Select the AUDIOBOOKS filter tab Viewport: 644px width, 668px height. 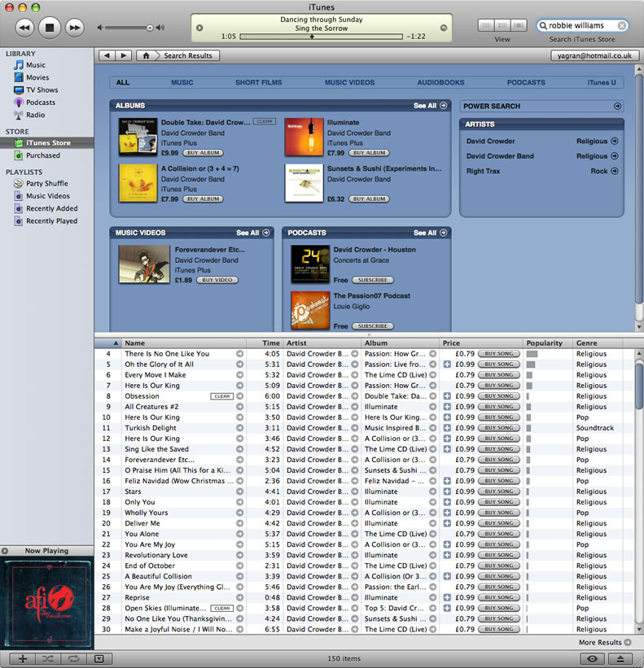click(440, 82)
